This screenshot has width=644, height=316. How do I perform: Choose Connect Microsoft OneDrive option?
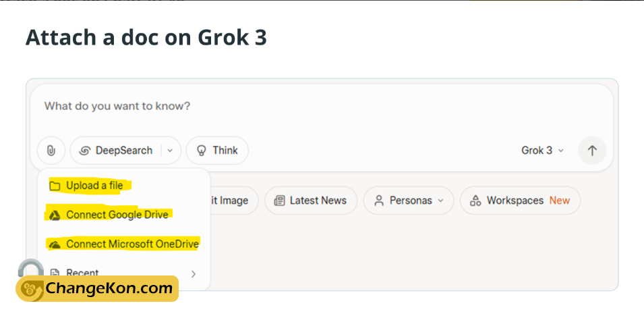[123, 244]
